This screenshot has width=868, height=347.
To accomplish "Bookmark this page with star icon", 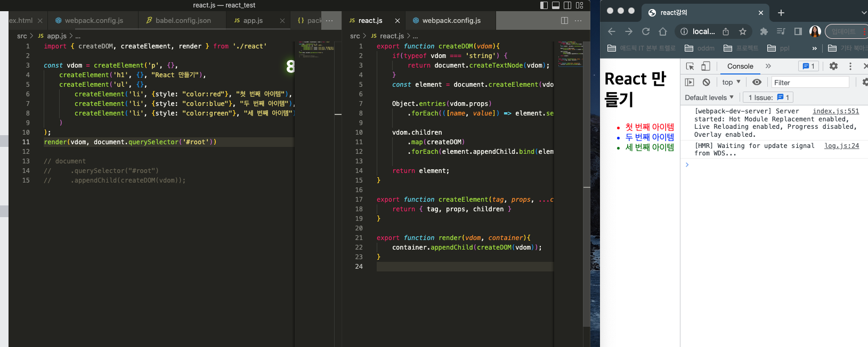I will 743,31.
